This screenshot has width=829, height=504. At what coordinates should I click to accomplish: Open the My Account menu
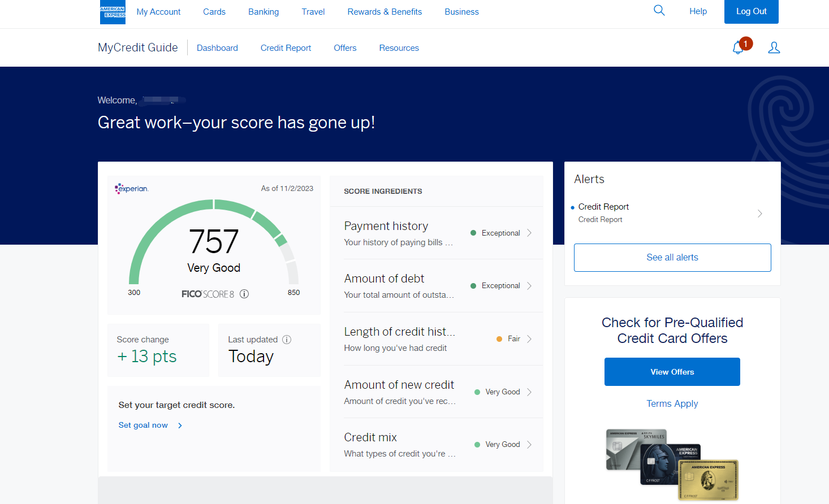(158, 12)
